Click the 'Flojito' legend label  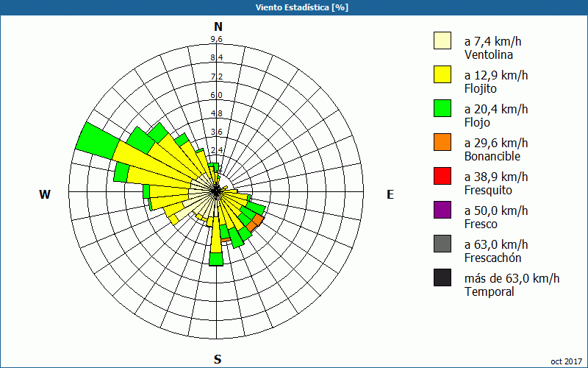point(481,89)
